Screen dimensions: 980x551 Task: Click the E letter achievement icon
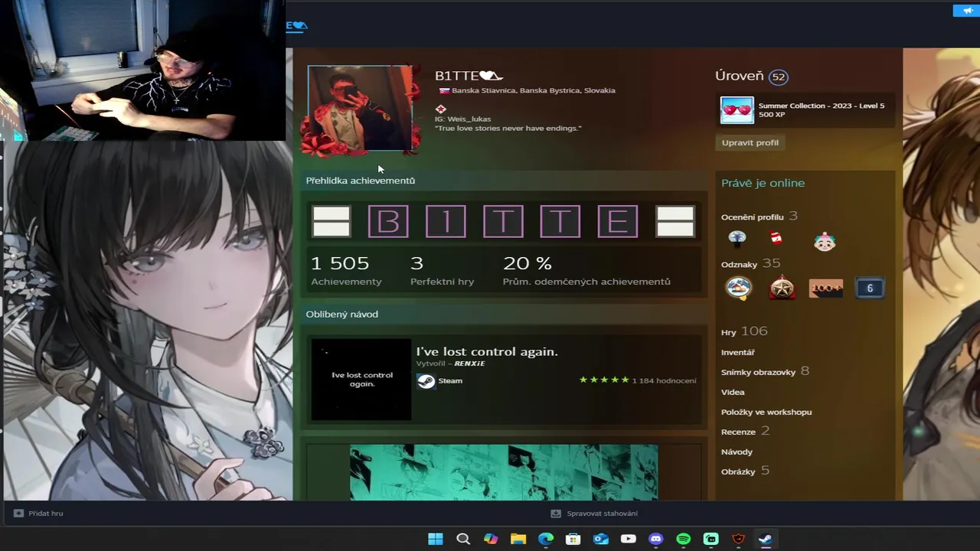tap(618, 222)
